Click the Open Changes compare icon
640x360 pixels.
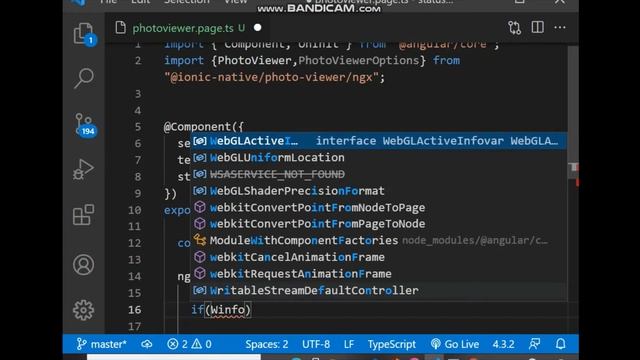[514, 28]
